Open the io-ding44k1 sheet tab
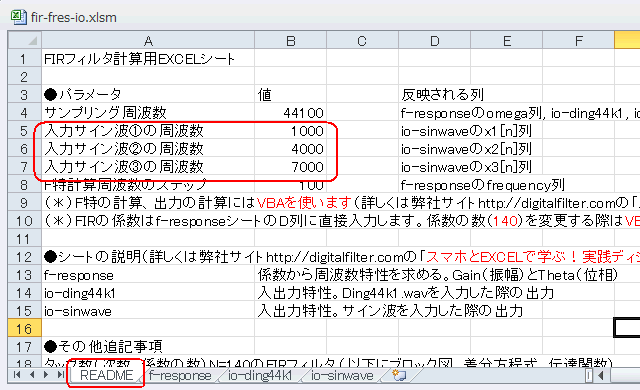Viewport: 640px width, 390px height. 260,375
